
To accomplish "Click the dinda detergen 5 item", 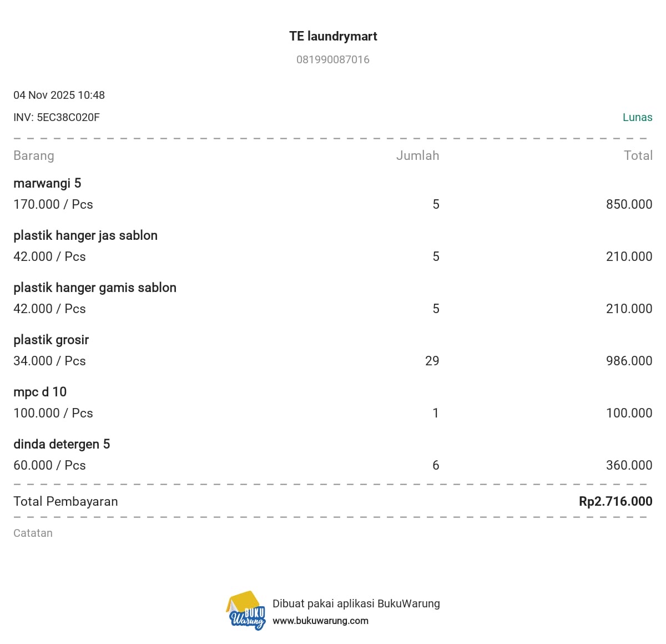I will 62,444.
